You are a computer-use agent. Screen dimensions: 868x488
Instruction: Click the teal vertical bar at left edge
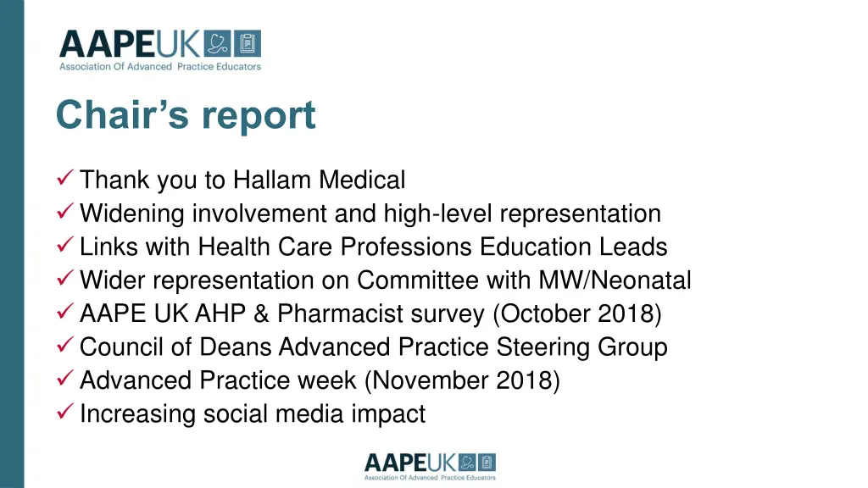tap(12, 244)
